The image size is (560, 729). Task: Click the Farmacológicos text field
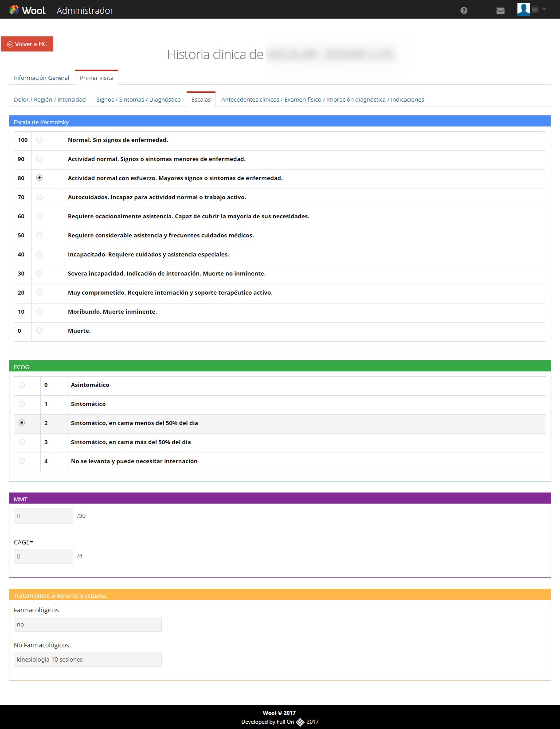click(88, 624)
